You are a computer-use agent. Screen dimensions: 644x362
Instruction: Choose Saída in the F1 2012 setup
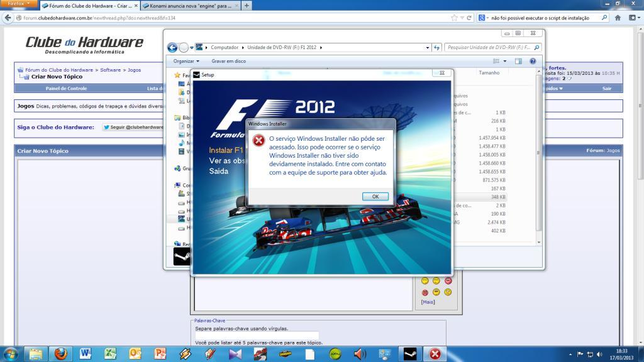pos(218,171)
